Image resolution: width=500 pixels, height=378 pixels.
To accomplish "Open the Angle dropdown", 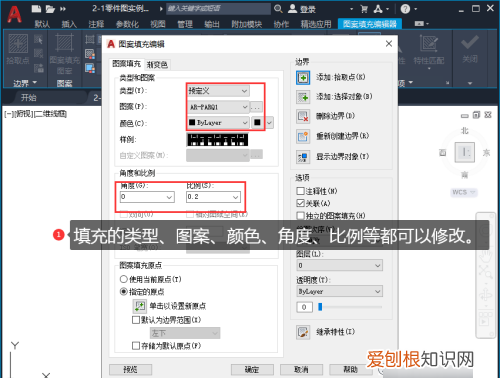I will (x=147, y=197).
